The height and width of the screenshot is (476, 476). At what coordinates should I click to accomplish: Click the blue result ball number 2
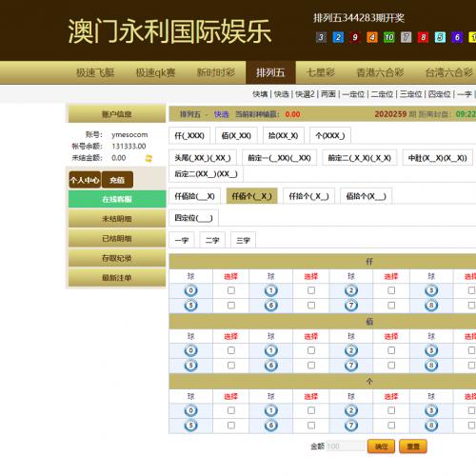[338, 37]
